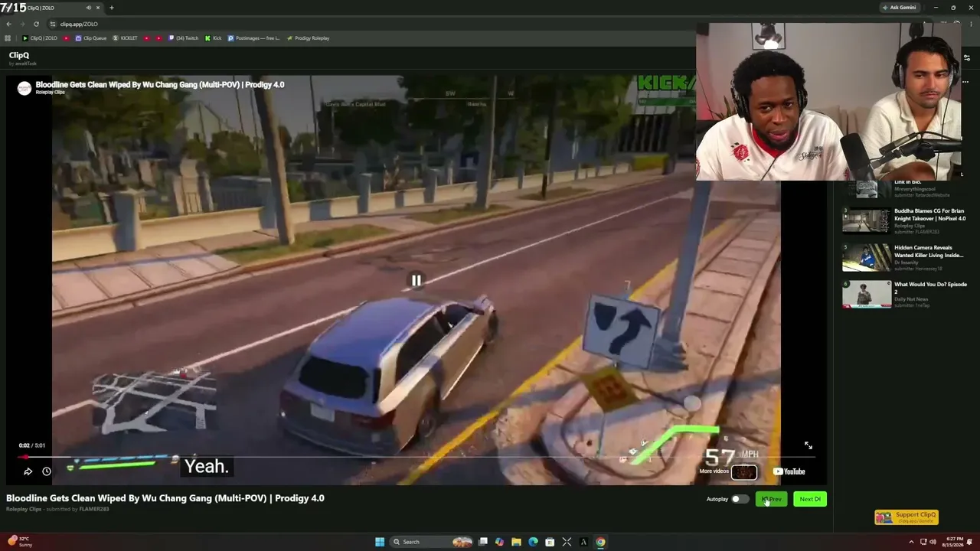The width and height of the screenshot is (980, 551).
Task: Open the Windows Start menu
Action: coord(380,542)
